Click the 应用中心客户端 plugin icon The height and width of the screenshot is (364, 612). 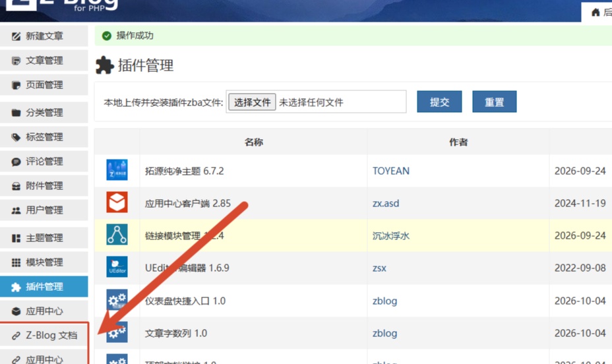point(117,202)
